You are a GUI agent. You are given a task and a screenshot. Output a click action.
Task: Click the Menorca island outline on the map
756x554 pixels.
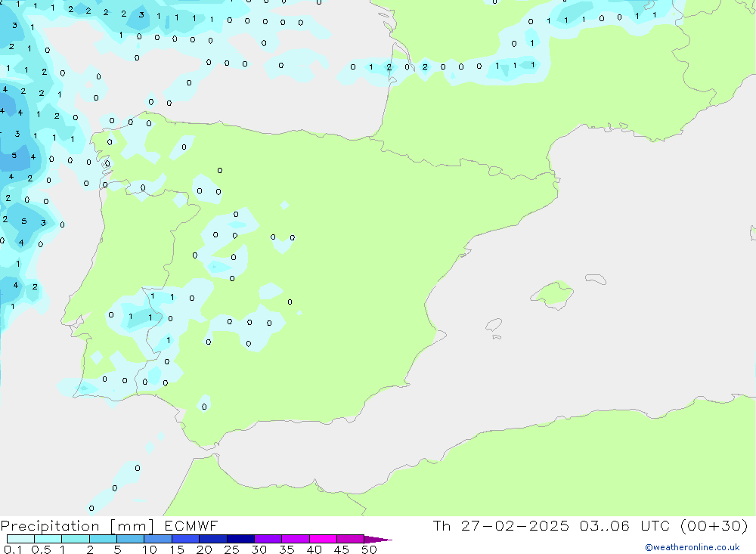coord(596,279)
